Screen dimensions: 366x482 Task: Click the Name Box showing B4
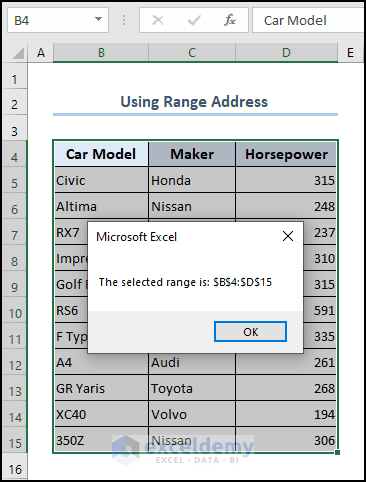(58, 20)
